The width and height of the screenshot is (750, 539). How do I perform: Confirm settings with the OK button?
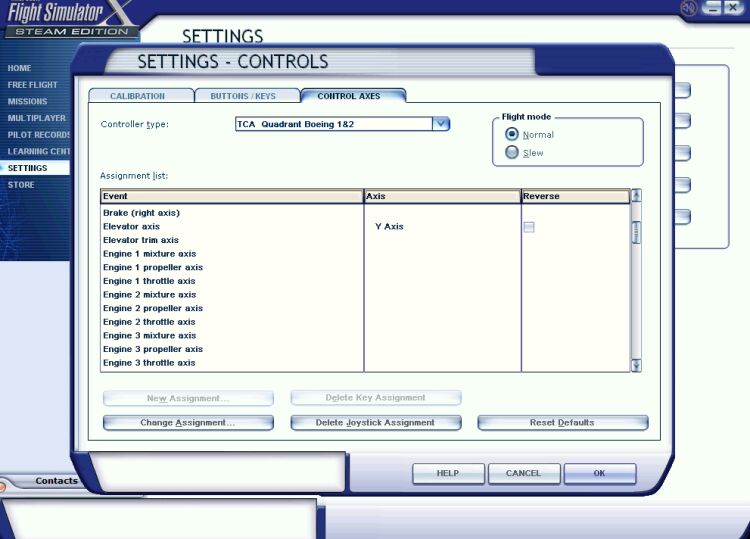click(x=600, y=473)
